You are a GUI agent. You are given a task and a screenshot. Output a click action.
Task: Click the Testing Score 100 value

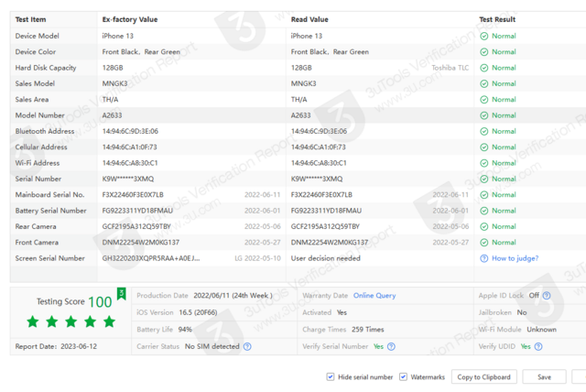point(100,301)
